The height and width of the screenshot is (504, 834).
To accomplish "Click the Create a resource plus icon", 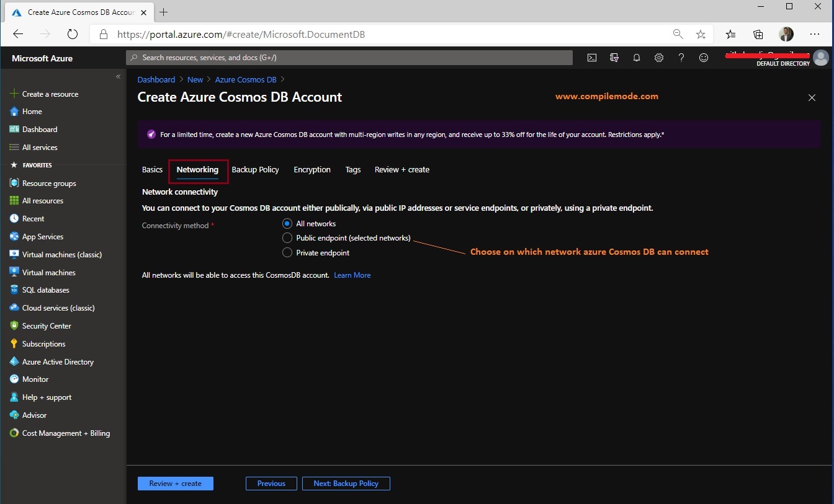I will pos(14,94).
